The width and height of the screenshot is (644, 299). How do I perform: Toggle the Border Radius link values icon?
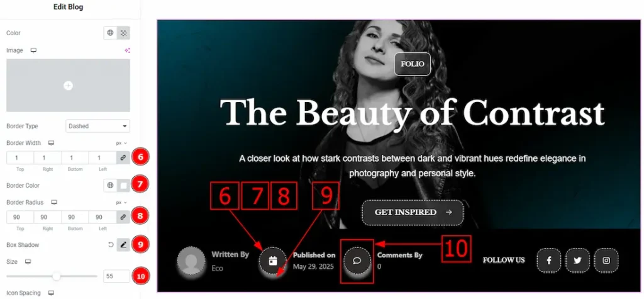click(123, 217)
